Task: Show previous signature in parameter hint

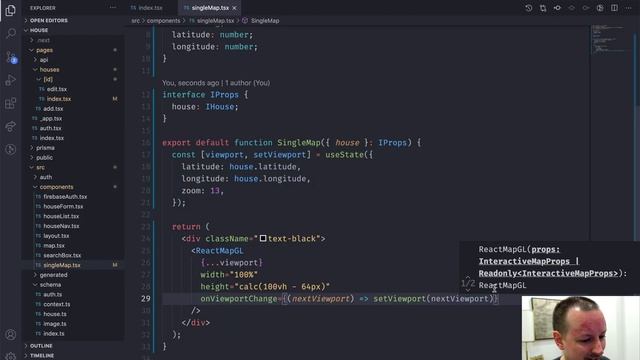Action: (468, 278)
